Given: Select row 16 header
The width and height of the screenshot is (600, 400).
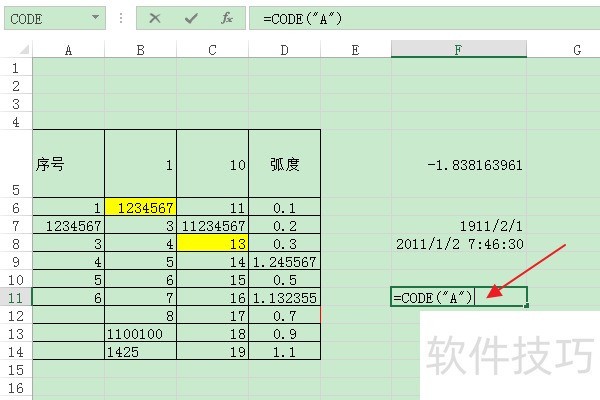Looking at the screenshot, I should 16,387.
